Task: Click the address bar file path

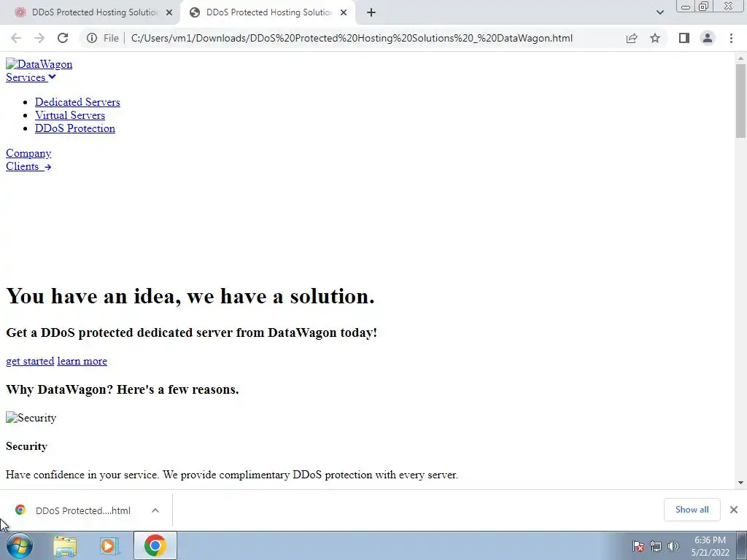Action: pyautogui.click(x=352, y=38)
